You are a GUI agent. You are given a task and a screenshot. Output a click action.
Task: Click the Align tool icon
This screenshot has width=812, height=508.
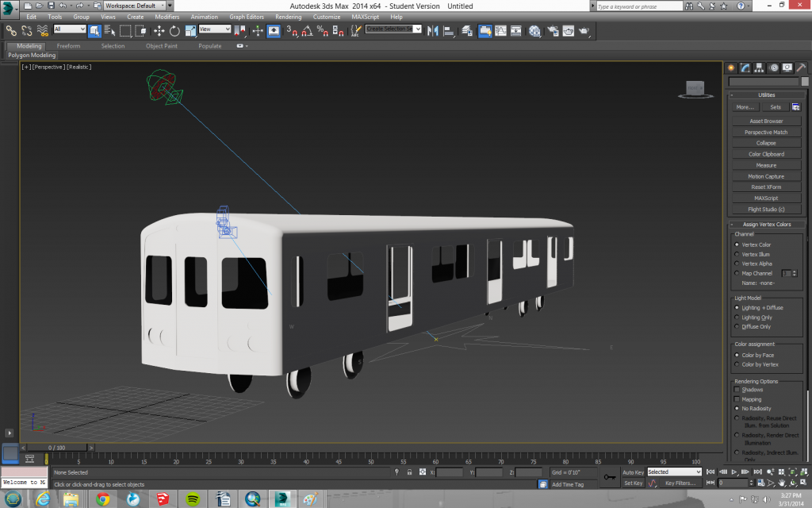tap(449, 31)
